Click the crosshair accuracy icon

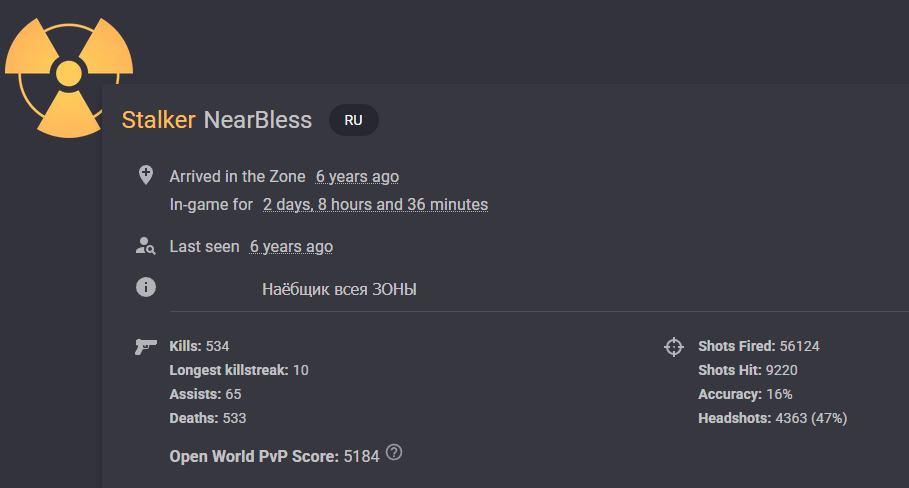point(674,347)
